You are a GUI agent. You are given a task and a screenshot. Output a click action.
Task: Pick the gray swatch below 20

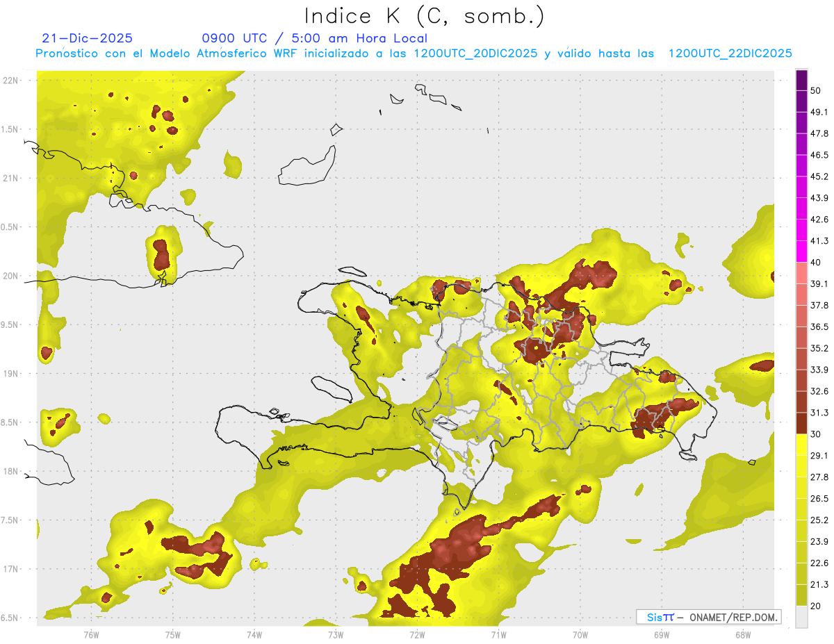801,616
